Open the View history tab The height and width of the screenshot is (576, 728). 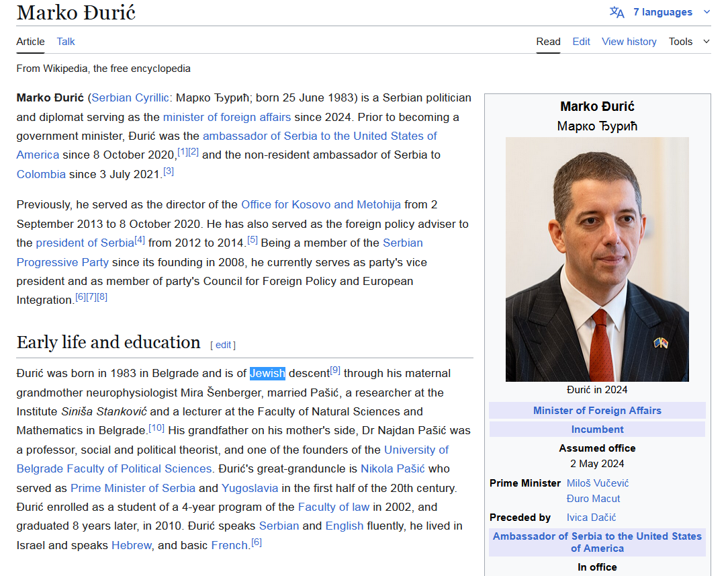point(629,42)
